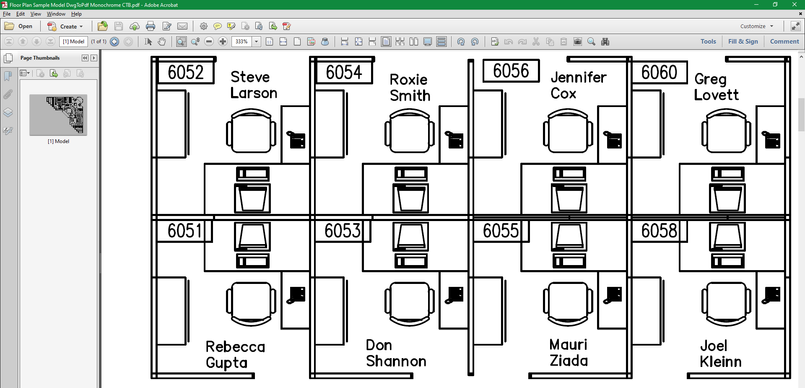
Task: Click the binoculars advanced search icon
Action: click(605, 42)
